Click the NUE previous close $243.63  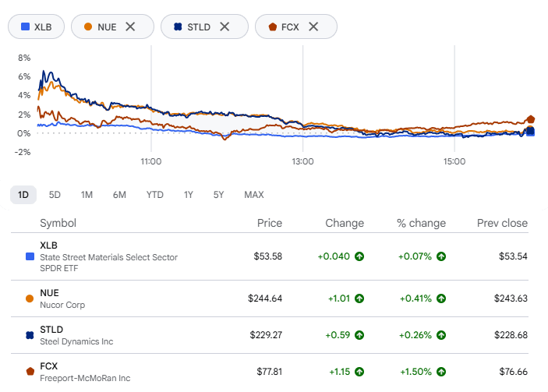pyautogui.click(x=511, y=298)
